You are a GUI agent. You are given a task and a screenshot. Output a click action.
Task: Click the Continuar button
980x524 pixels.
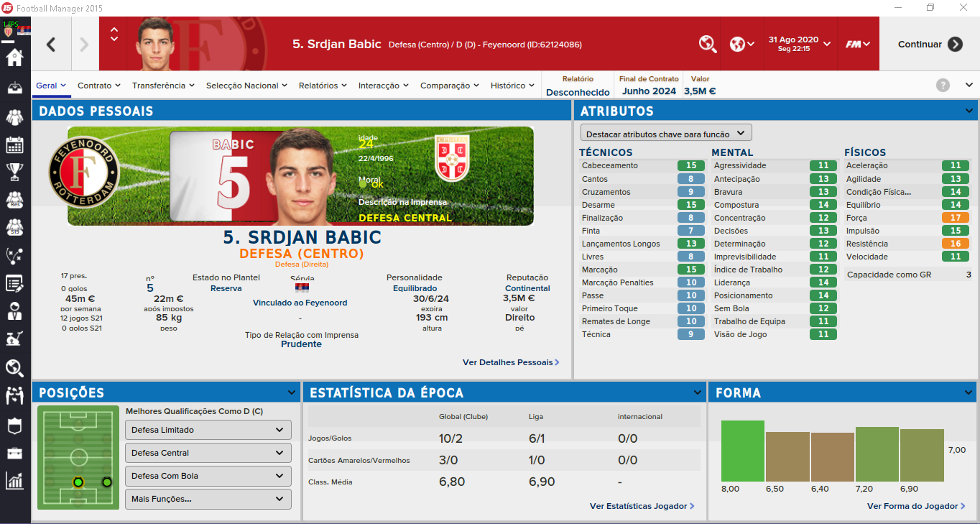(x=930, y=44)
